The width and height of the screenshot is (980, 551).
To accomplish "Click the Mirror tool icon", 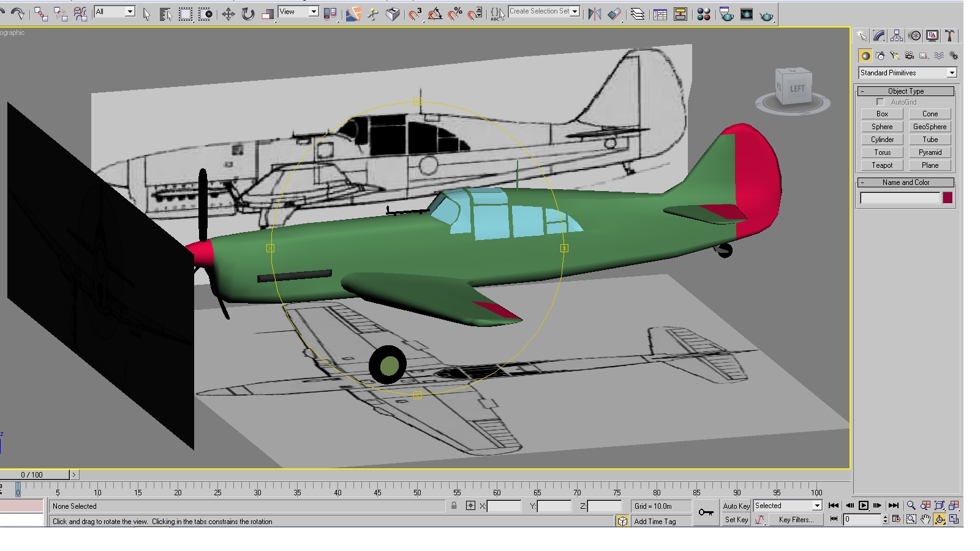I will coord(594,14).
